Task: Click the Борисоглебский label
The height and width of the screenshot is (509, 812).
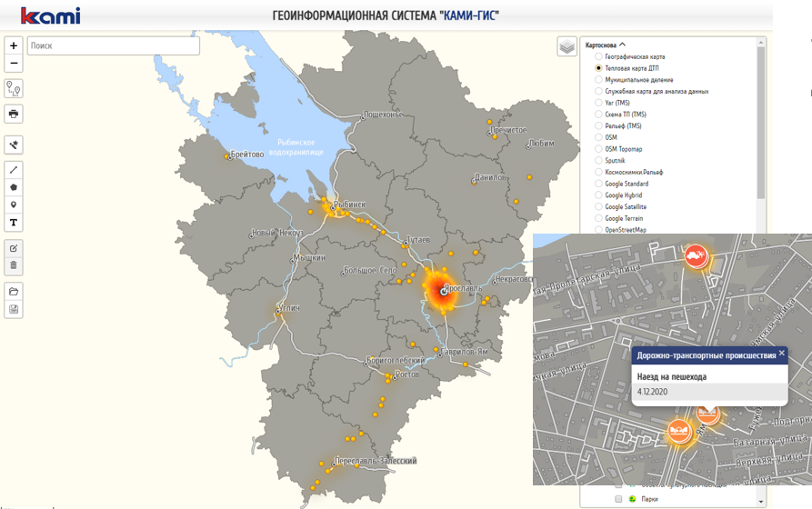Action: (396, 360)
